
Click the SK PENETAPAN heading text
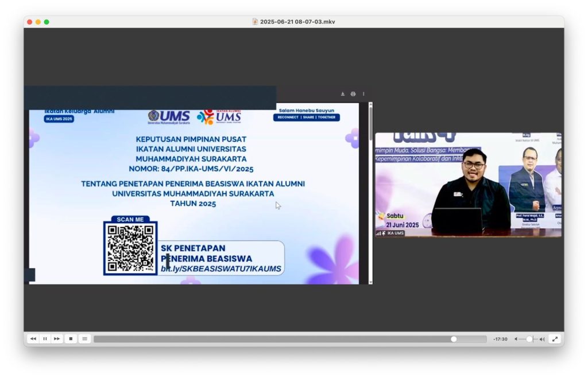(193, 248)
